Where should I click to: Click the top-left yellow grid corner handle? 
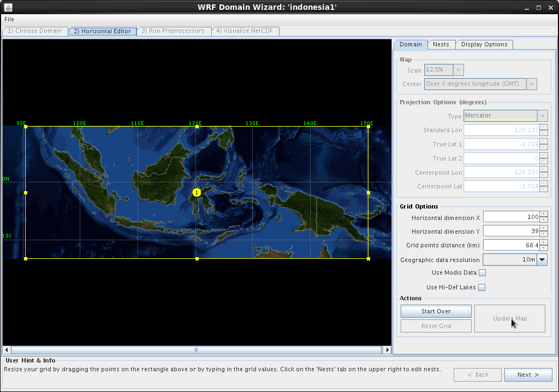(26, 127)
